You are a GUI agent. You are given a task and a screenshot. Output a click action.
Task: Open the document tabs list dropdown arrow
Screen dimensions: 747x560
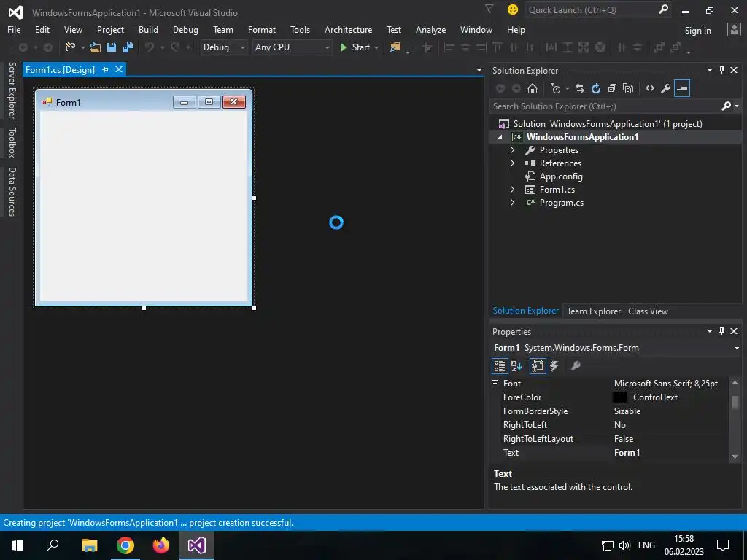[479, 70]
